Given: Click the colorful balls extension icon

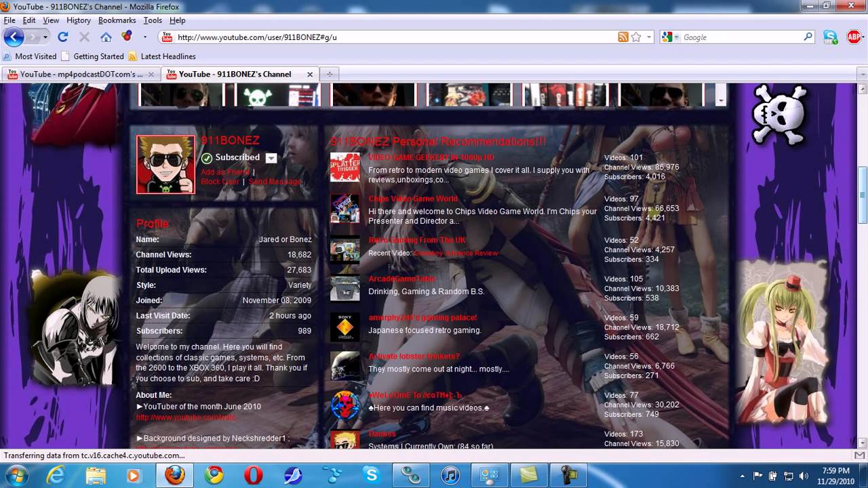Looking at the screenshot, I should [126, 37].
